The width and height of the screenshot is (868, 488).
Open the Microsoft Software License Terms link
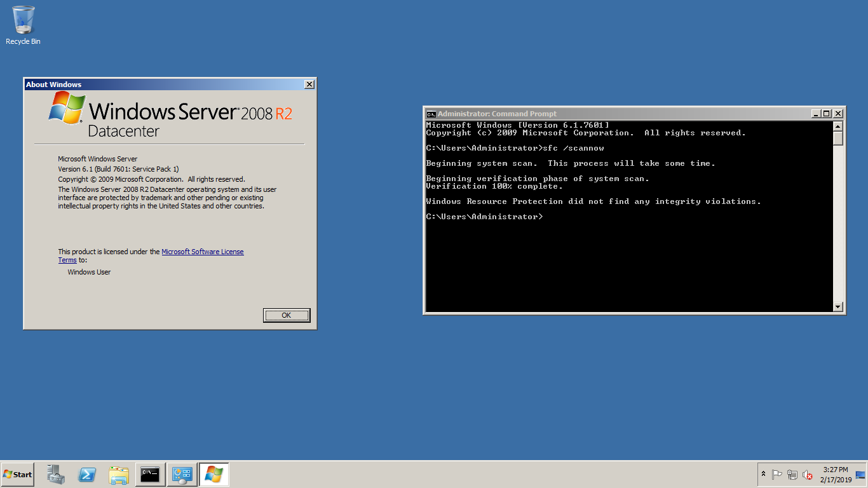(x=151, y=256)
